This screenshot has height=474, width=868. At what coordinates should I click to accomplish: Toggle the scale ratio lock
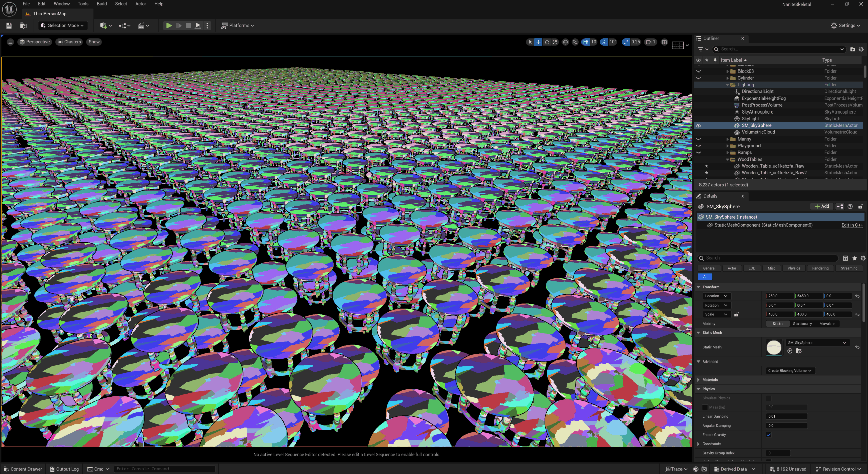pos(736,314)
